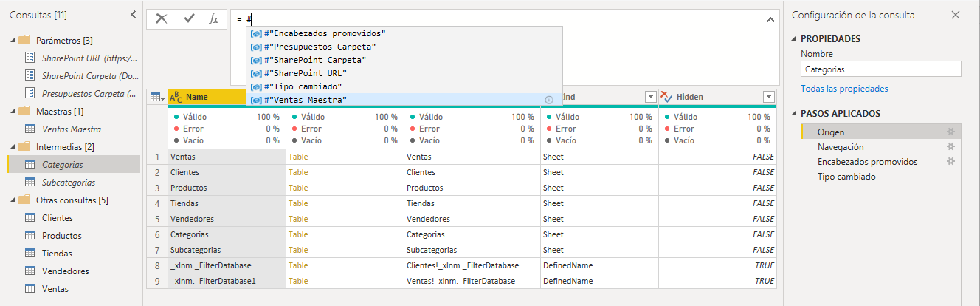Cancel the formula edit with X icon
Image resolution: width=980 pixels, height=306 pixels.
pyautogui.click(x=162, y=19)
